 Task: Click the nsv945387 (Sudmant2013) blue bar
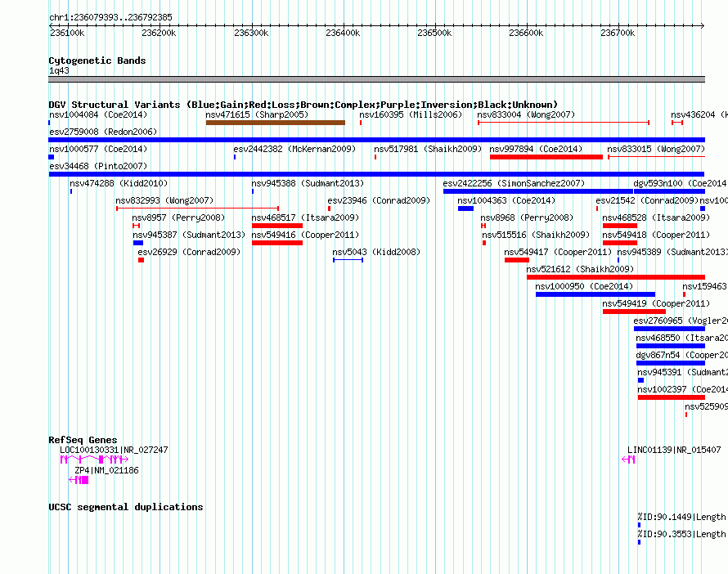(138, 243)
